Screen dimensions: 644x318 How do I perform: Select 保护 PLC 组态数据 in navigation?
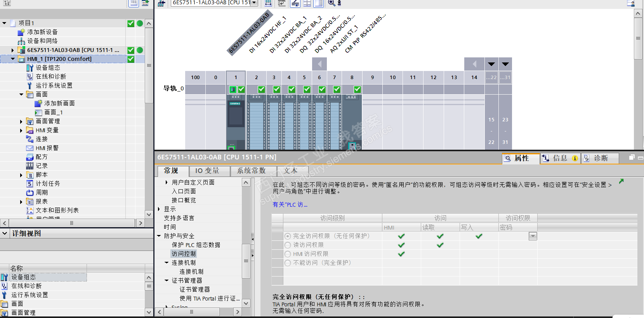(x=196, y=245)
